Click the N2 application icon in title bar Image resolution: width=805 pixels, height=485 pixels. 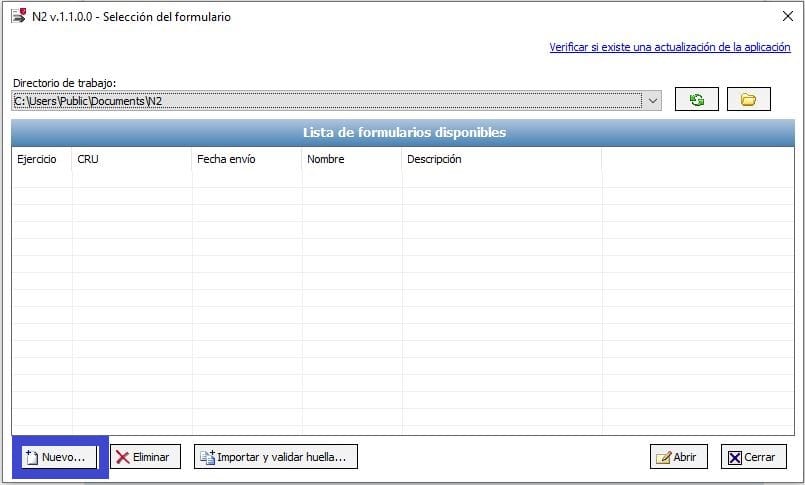pos(18,16)
